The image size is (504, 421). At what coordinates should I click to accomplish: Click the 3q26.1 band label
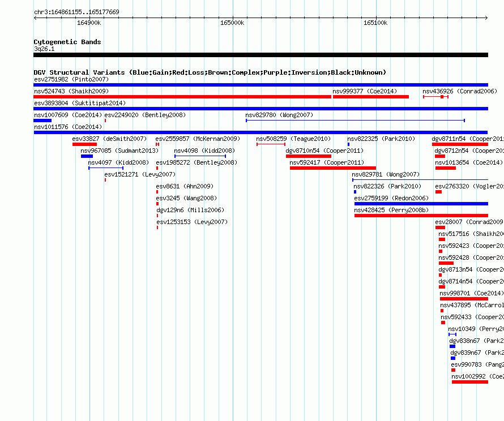point(44,49)
